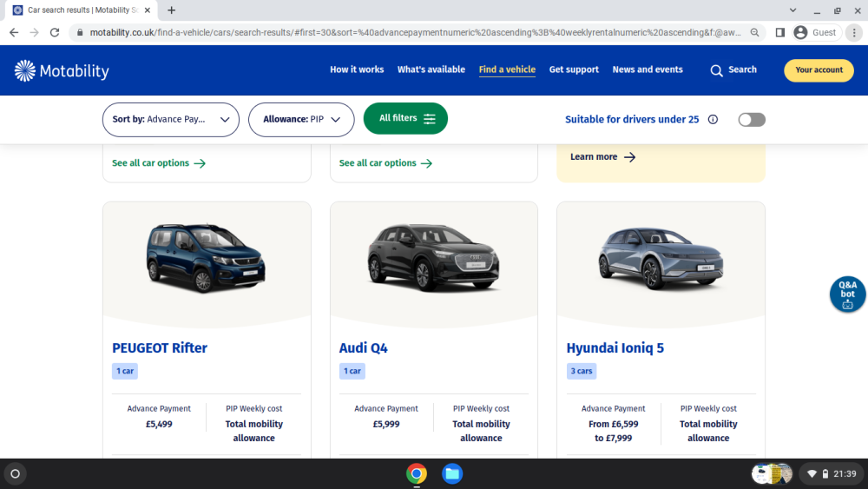Viewport: 868px width, 489px height.
Task: Toggle the browser side panel icon
Action: (x=780, y=33)
